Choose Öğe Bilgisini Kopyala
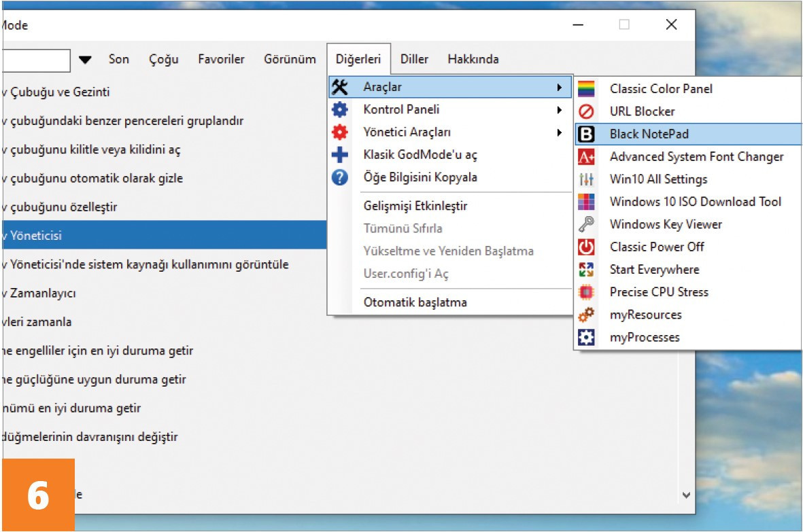The height and width of the screenshot is (532, 803). (x=450, y=177)
